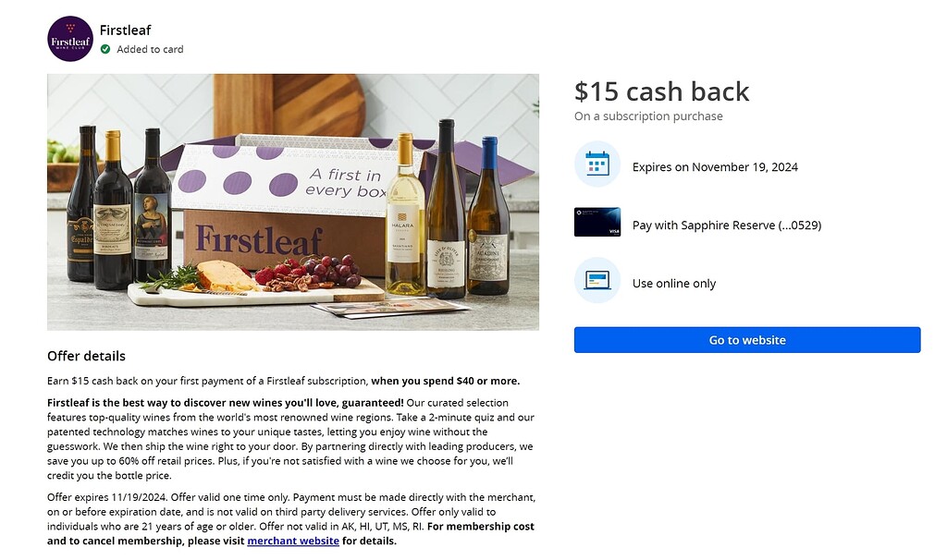This screenshot has height=560, width=947.
Task: Select the Firstleaf merchant name title
Action: click(125, 30)
